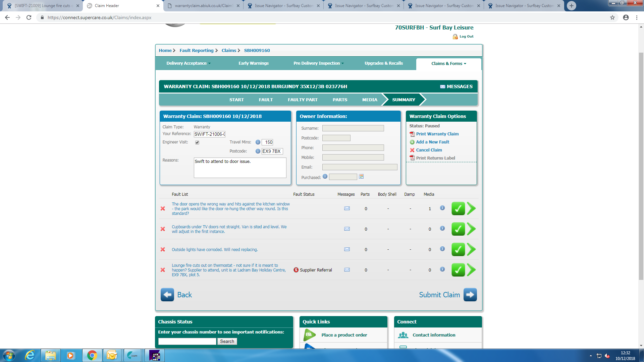Viewport: 644px width, 362px height.
Task: Toggle the Engineer Visit checkbox
Action: pos(197,142)
